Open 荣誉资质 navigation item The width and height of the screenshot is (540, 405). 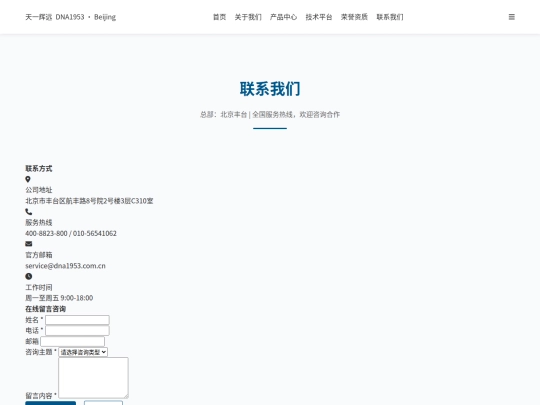[x=354, y=17]
